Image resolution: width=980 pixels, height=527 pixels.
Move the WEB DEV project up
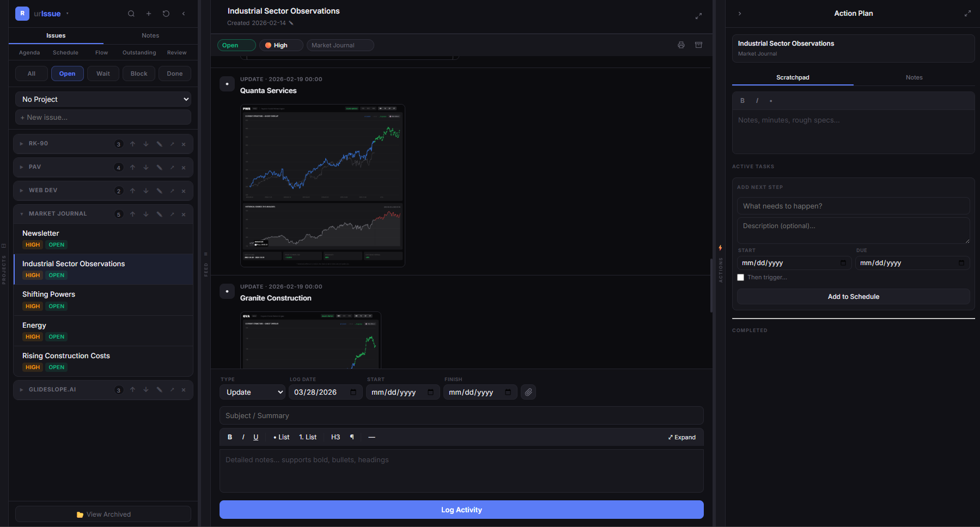[132, 191]
